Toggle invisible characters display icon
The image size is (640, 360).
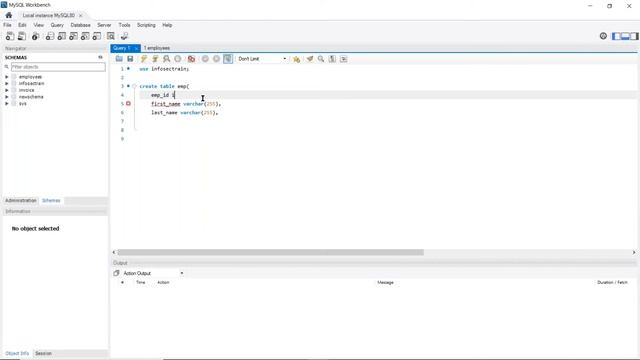332,59
